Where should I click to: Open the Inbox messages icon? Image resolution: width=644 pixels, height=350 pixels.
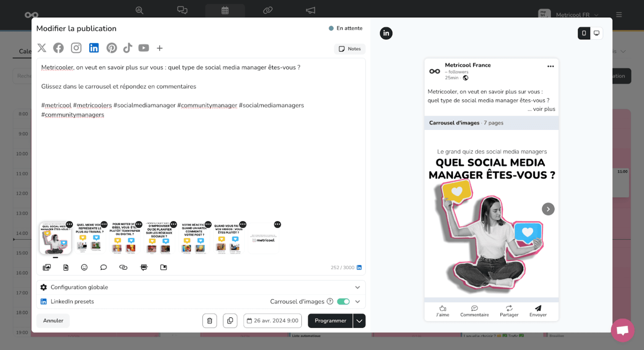click(182, 10)
